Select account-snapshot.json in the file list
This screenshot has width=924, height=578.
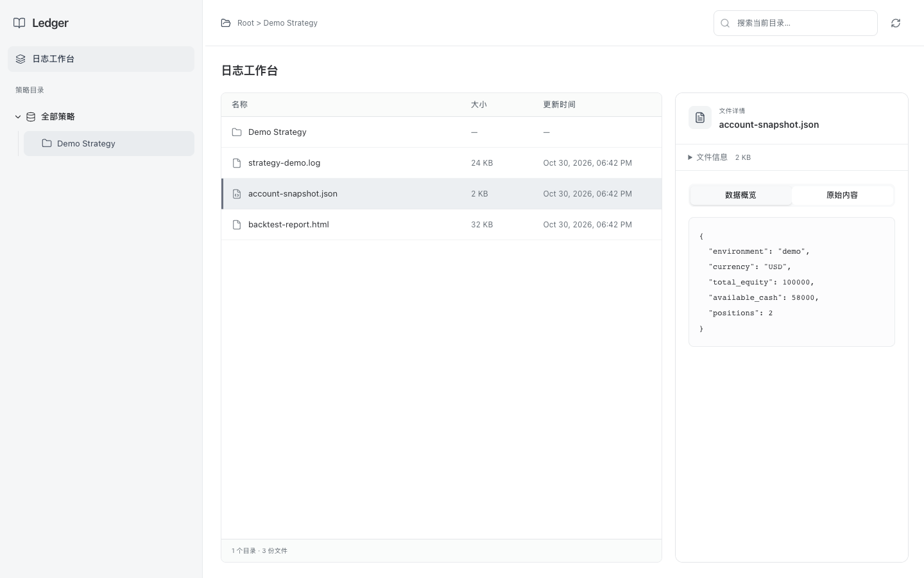coord(293,194)
